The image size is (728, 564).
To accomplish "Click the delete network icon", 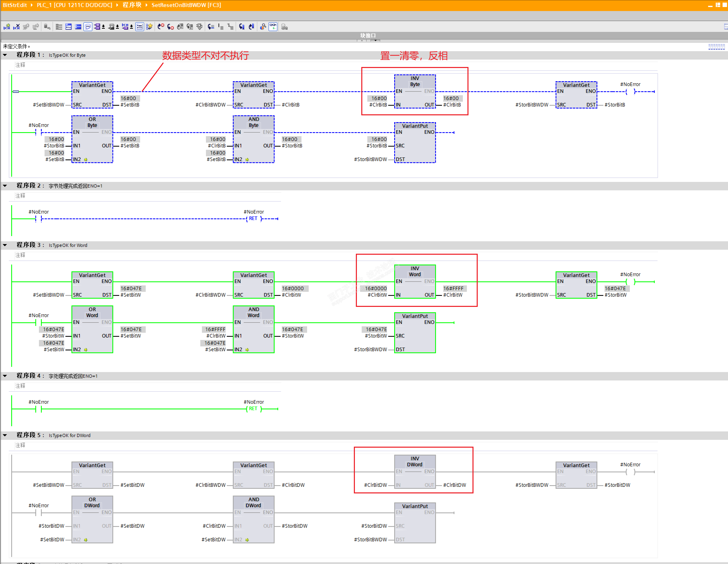I will [16, 27].
